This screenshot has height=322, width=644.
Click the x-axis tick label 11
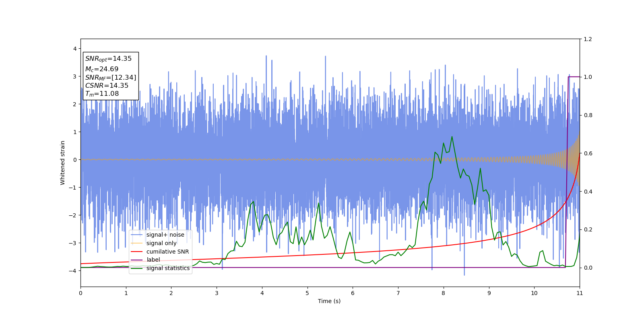580,293
